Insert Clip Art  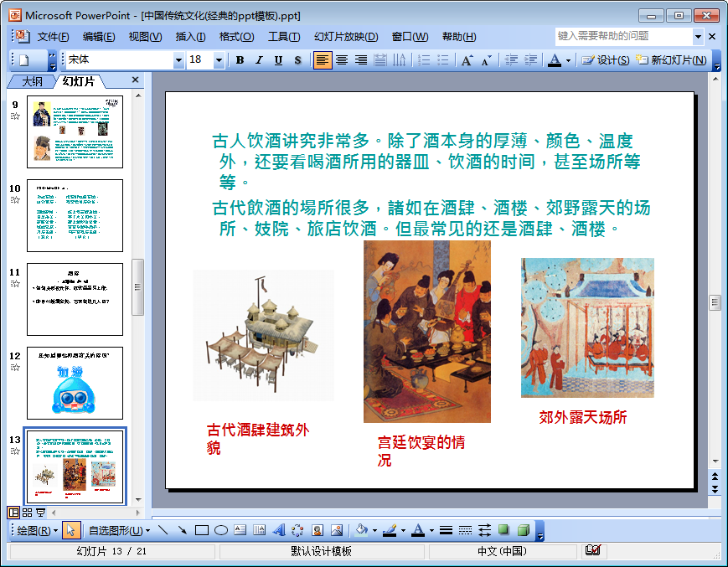tap(318, 530)
